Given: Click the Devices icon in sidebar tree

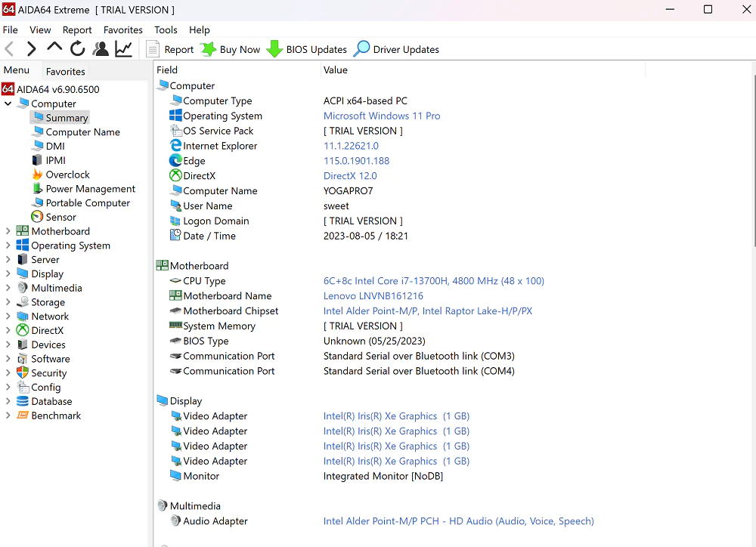Looking at the screenshot, I should tap(23, 345).
